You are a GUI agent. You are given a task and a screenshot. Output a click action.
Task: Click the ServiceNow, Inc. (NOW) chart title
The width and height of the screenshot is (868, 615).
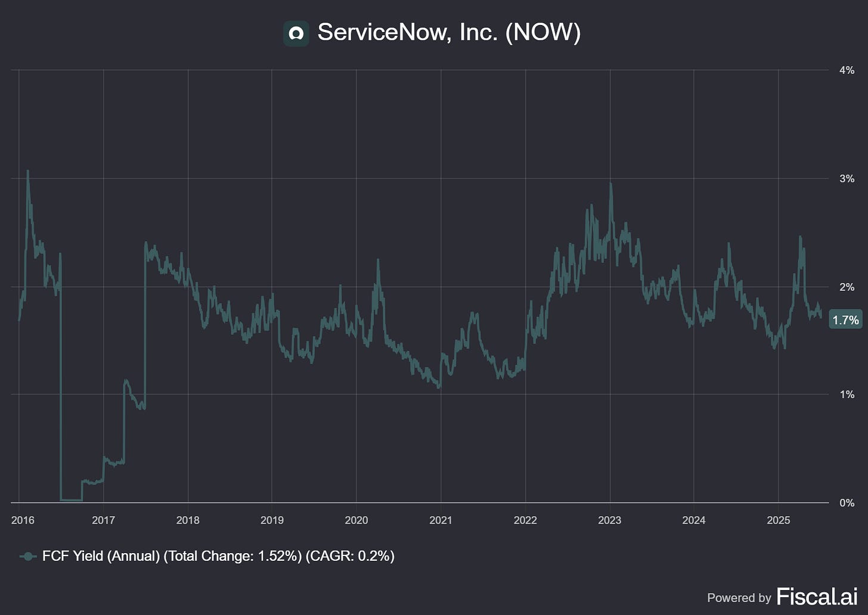tap(449, 33)
